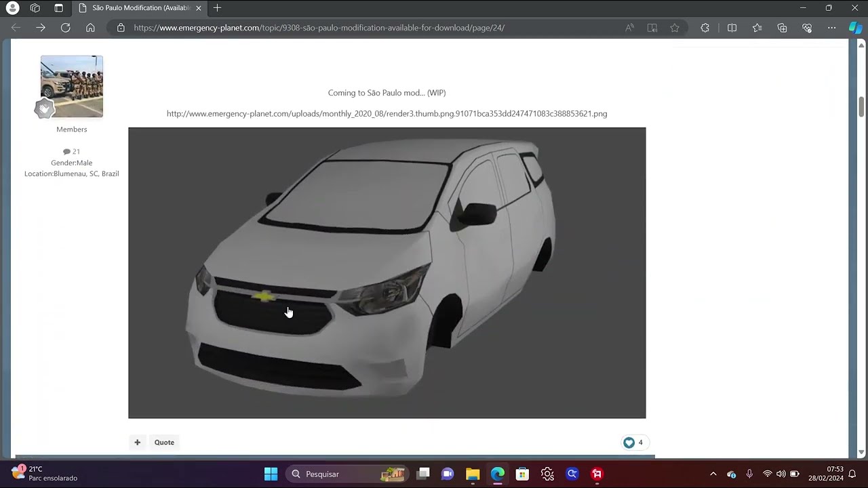The height and width of the screenshot is (488, 868).
Task: Open Microsoft Edge from taskbar
Action: [x=498, y=474]
